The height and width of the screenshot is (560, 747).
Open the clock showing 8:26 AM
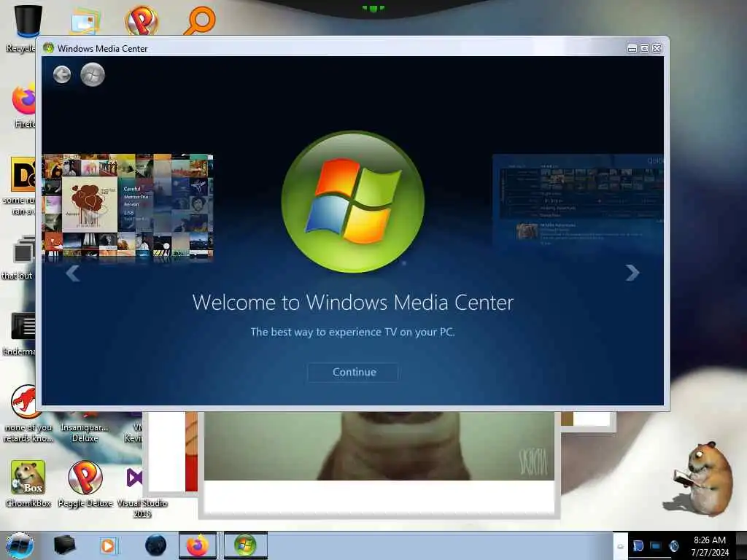710,545
